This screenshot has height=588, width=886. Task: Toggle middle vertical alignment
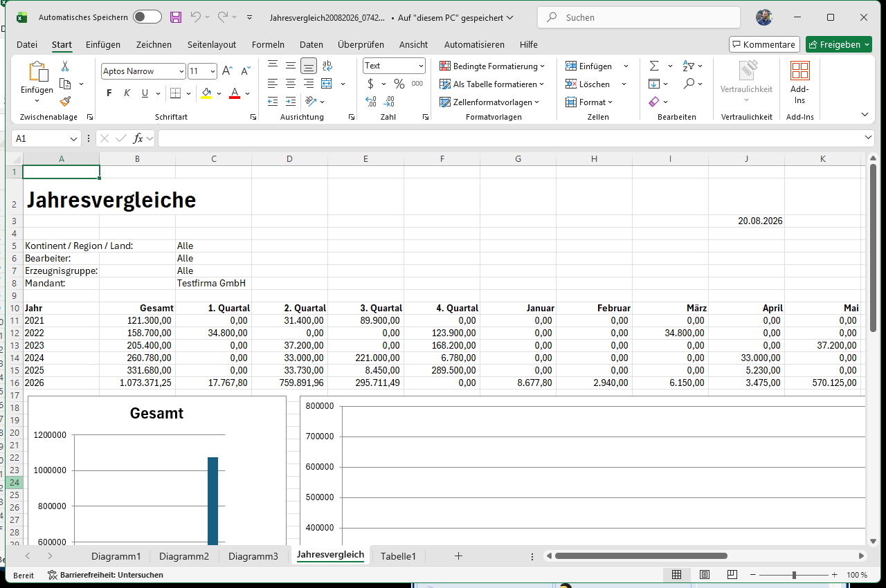(x=291, y=66)
